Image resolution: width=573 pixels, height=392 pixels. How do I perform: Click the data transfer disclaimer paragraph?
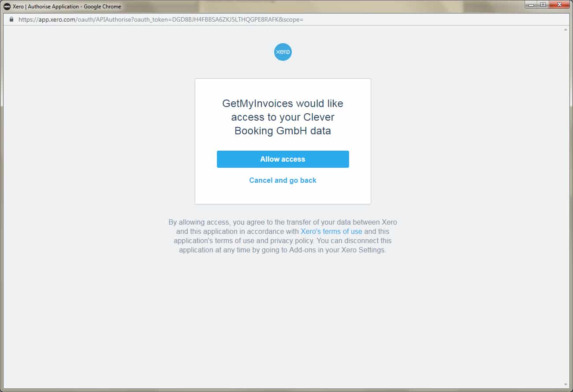click(283, 236)
